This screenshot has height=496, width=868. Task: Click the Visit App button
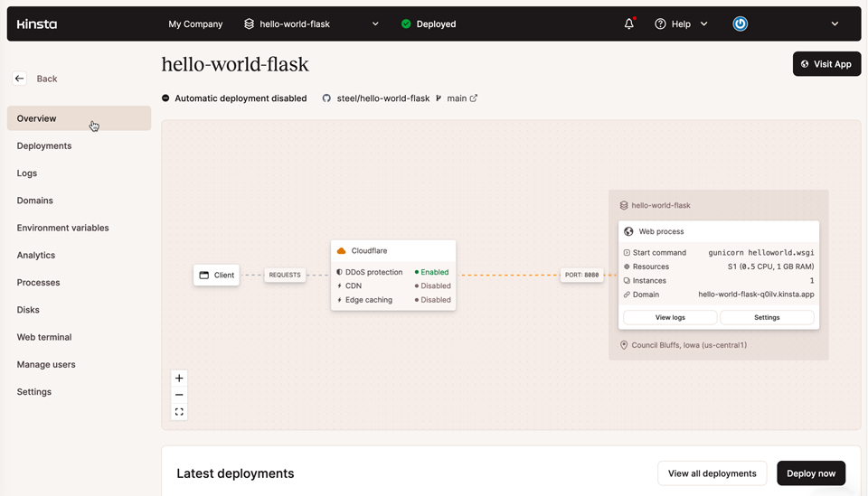click(826, 64)
